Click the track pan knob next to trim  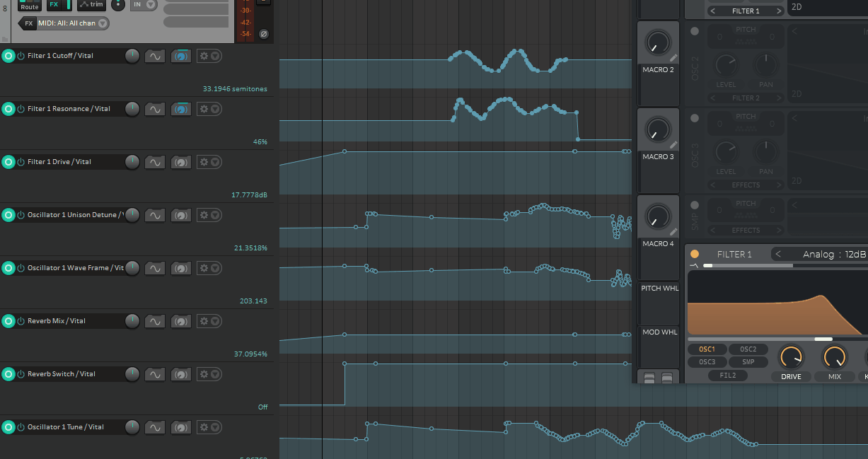point(117,4)
